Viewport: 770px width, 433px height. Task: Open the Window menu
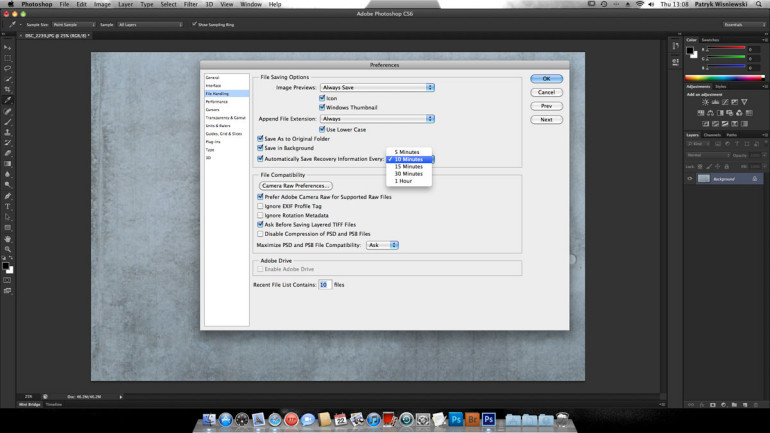[x=250, y=4]
